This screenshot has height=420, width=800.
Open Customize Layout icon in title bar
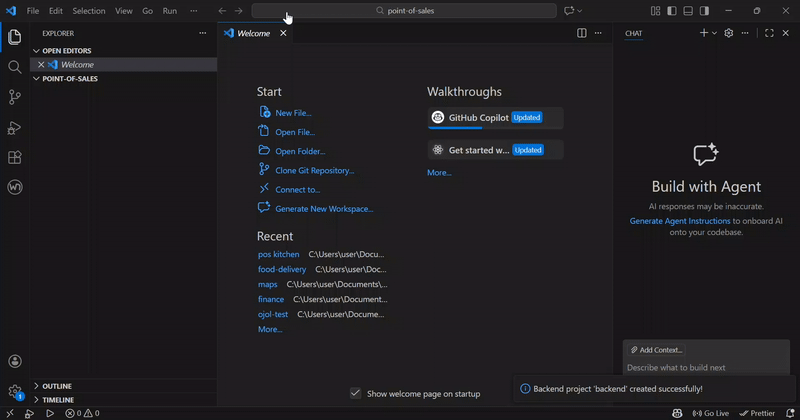click(x=656, y=11)
